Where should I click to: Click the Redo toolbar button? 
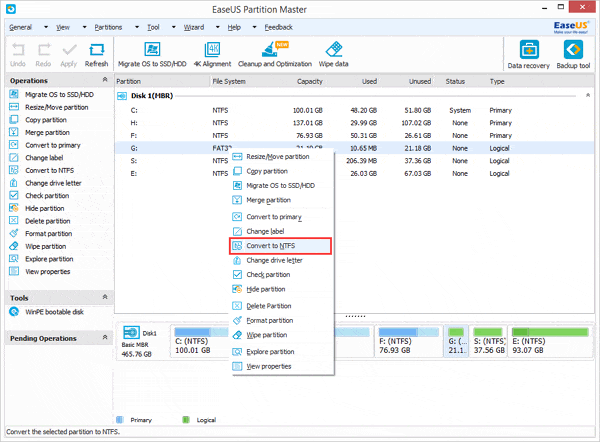43,55
